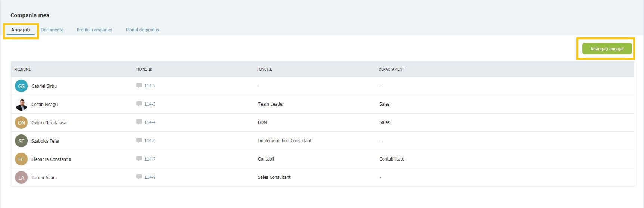The height and width of the screenshot is (208, 644).
Task: Click the Adăugați angajat button
Action: 607,49
